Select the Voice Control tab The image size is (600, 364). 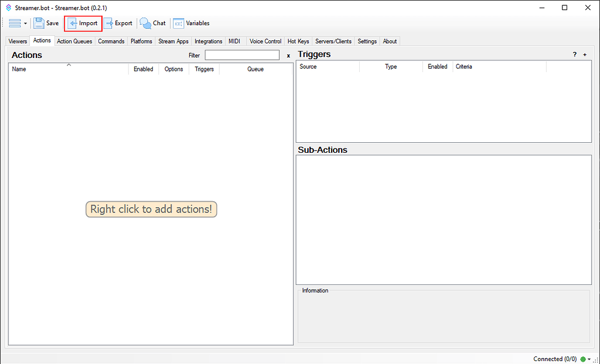pos(265,41)
